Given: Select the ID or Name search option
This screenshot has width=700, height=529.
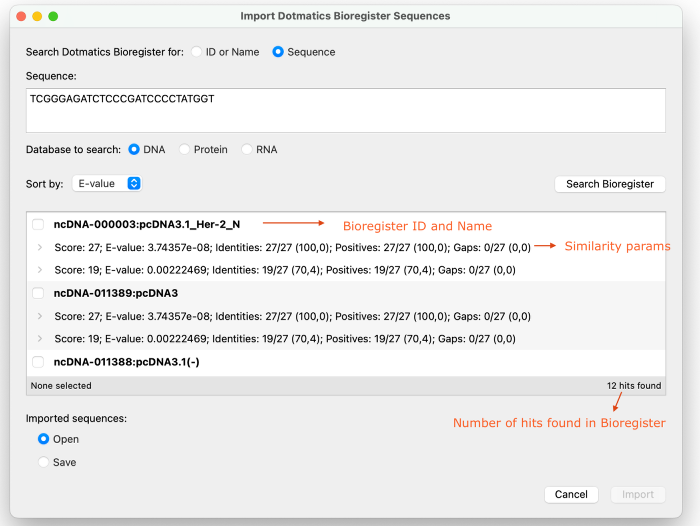Looking at the screenshot, I should point(196,52).
